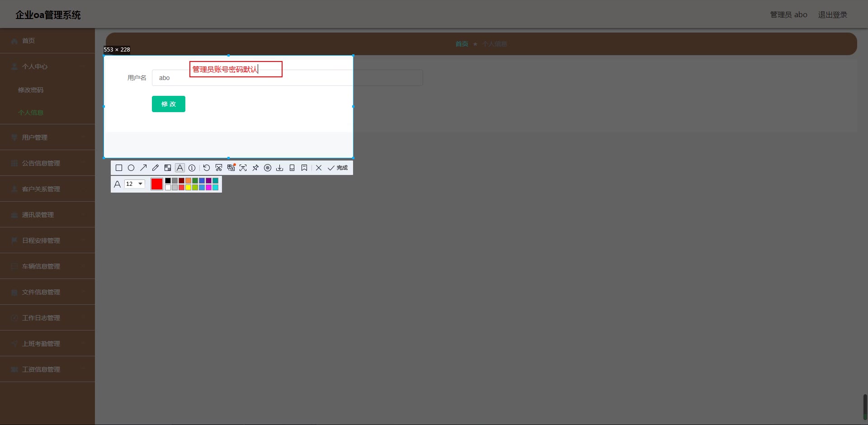Click into the 用户名 input field
The height and width of the screenshot is (425, 868).
tap(288, 78)
